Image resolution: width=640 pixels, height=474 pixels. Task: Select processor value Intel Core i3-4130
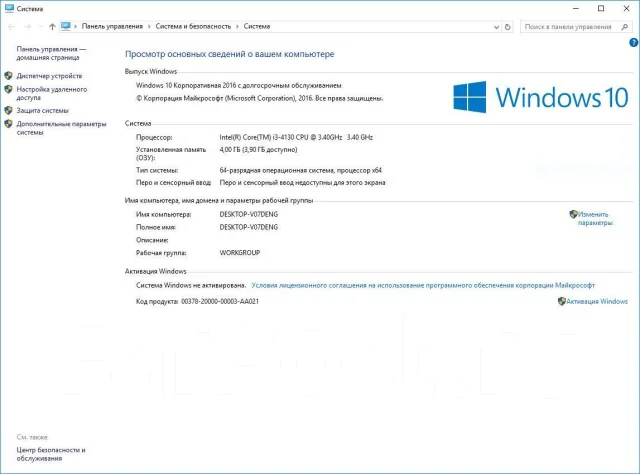pyautogui.click(x=296, y=137)
